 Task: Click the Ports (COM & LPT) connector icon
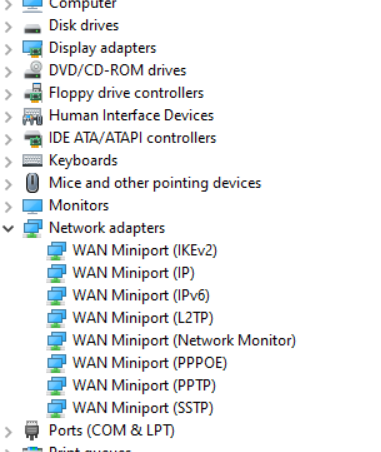click(32, 430)
